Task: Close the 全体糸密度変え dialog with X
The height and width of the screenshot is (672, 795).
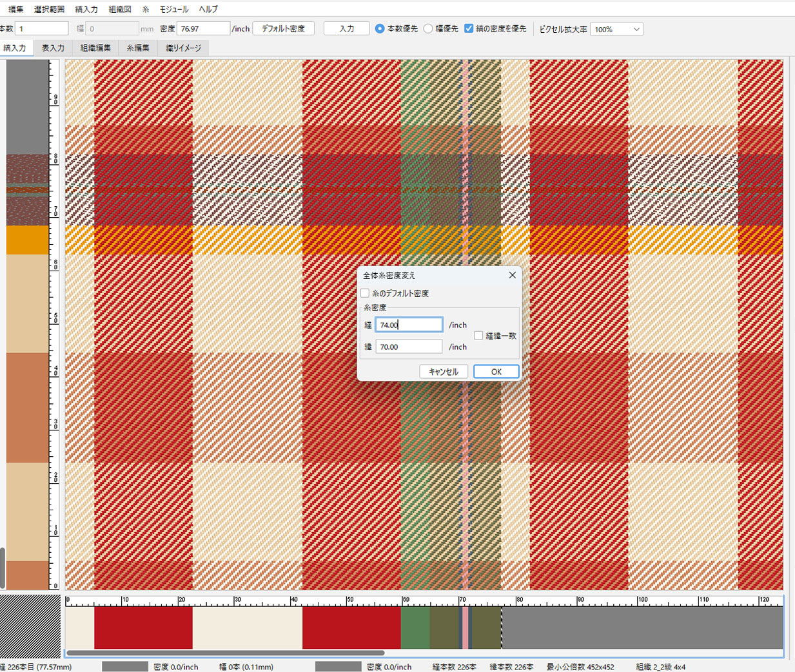Action: [512, 275]
